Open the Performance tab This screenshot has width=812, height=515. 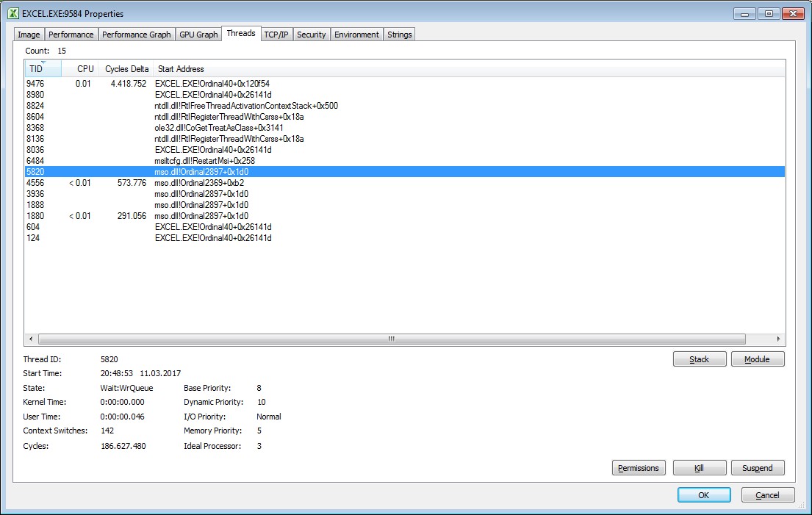tap(71, 34)
